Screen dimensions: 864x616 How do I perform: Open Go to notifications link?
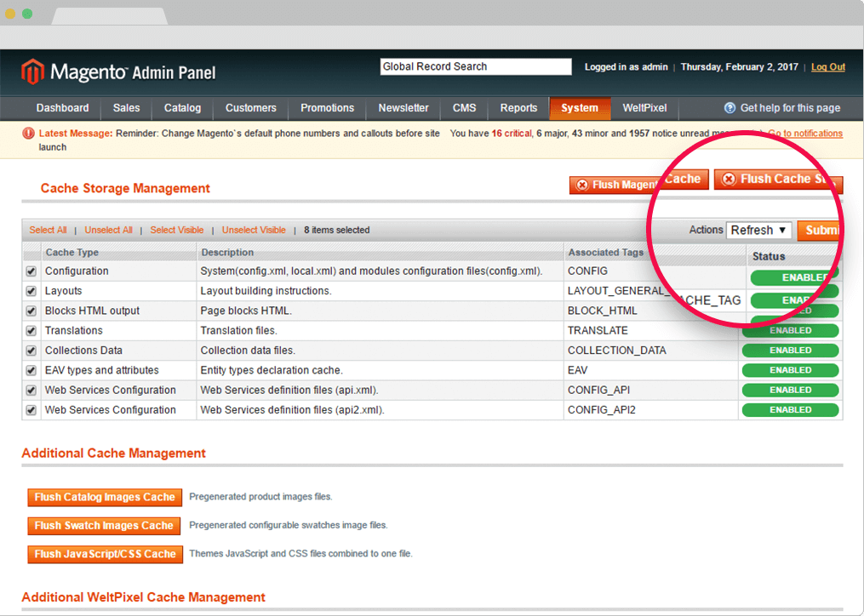[804, 134]
